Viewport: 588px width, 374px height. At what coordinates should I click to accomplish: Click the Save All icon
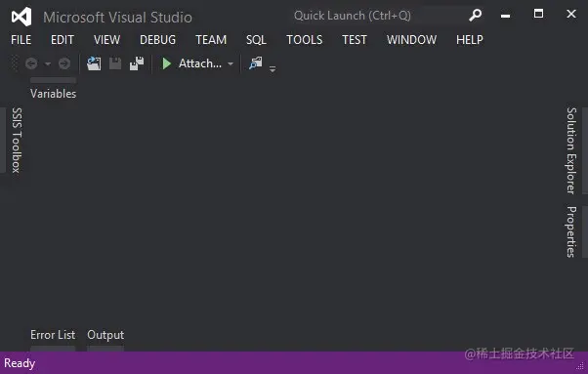(x=137, y=63)
